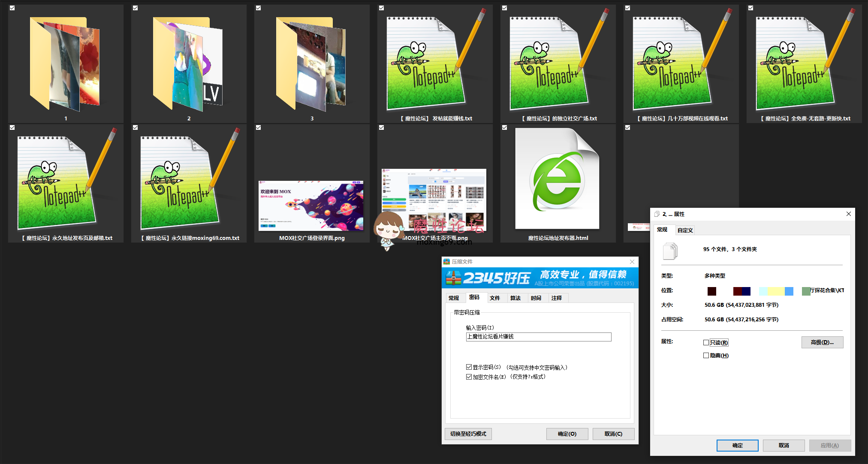The width and height of the screenshot is (868, 464).
Task: Select Notepad++ file 永久地址发布页及邮箱.txt
Action: click(x=66, y=179)
